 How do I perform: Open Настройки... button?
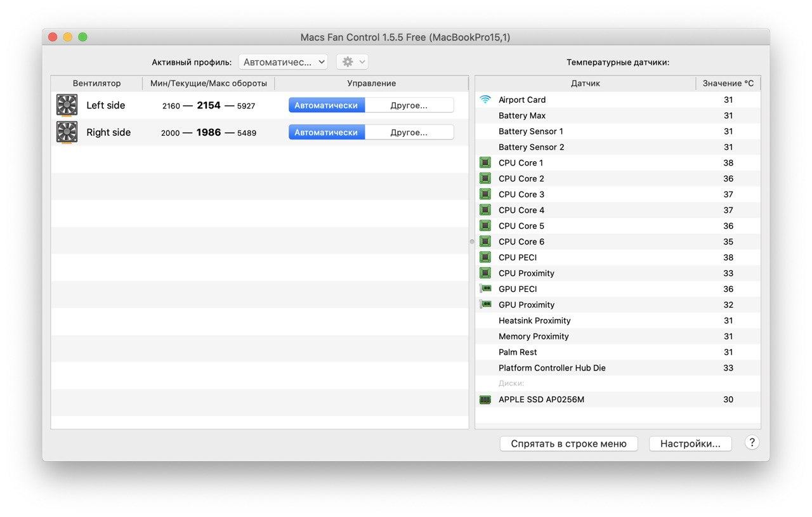coord(690,444)
